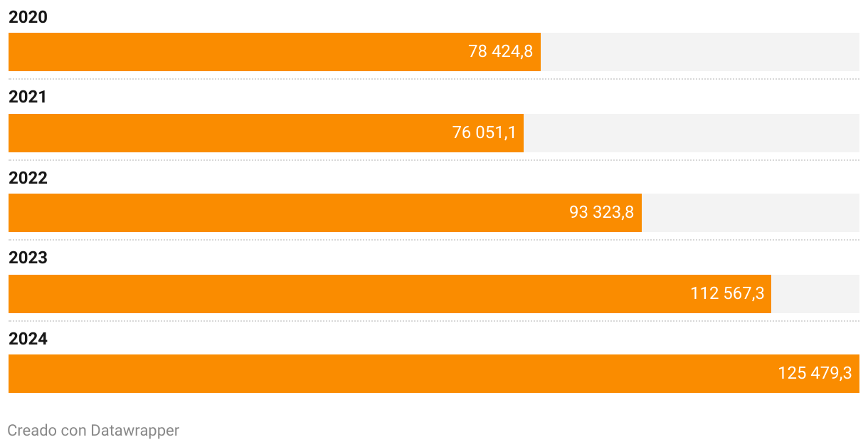Click the value 76 051,1
Screen dimensions: 868x447
(x=484, y=132)
